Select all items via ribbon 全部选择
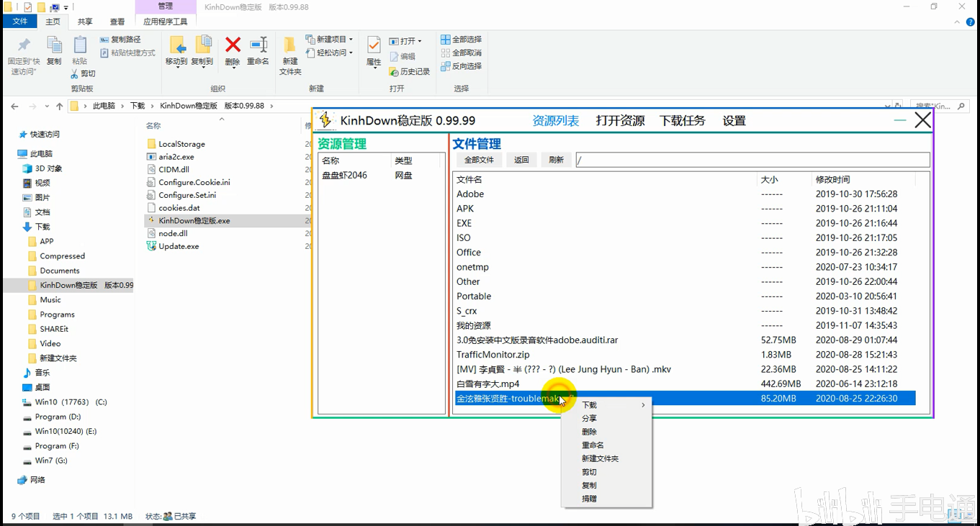This screenshot has height=526, width=980. tap(461, 40)
